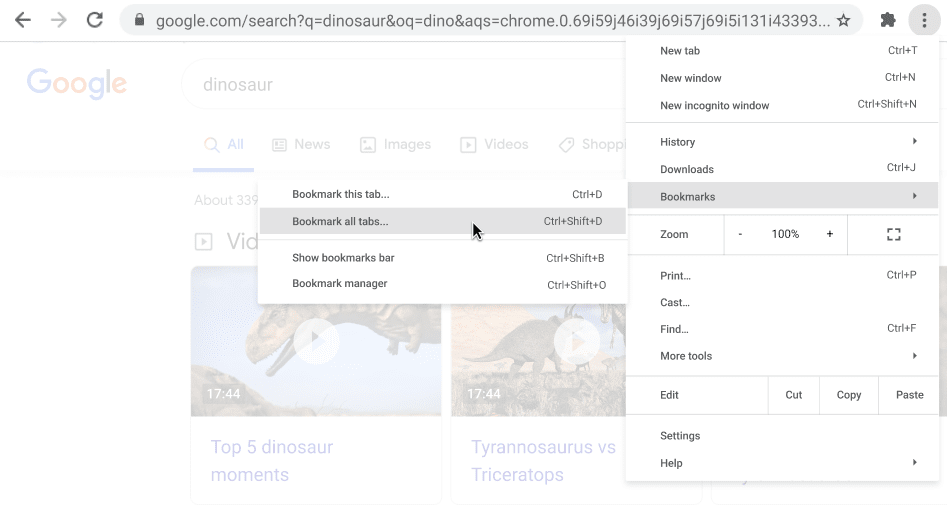Click the Copy button
The height and width of the screenshot is (532, 947).
coord(849,395)
